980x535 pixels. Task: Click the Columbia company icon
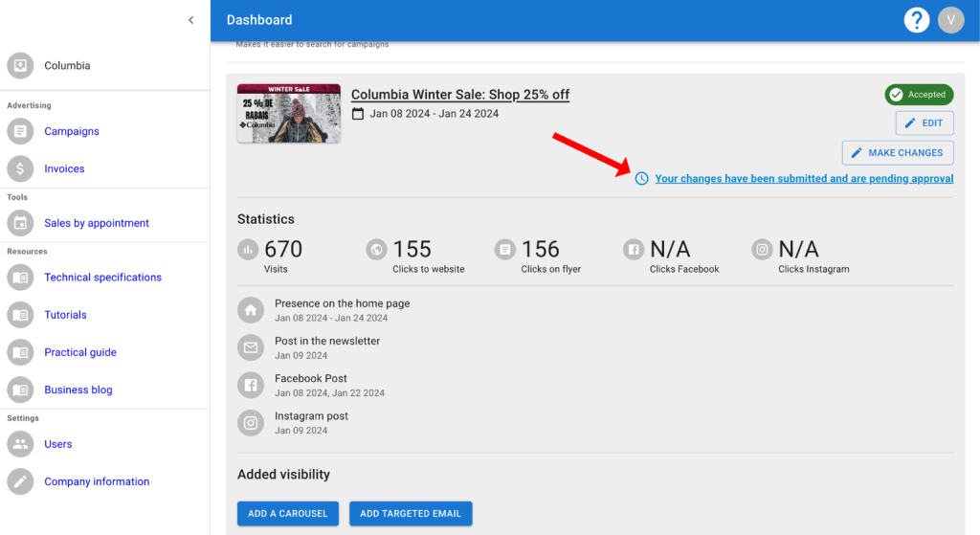pos(20,66)
